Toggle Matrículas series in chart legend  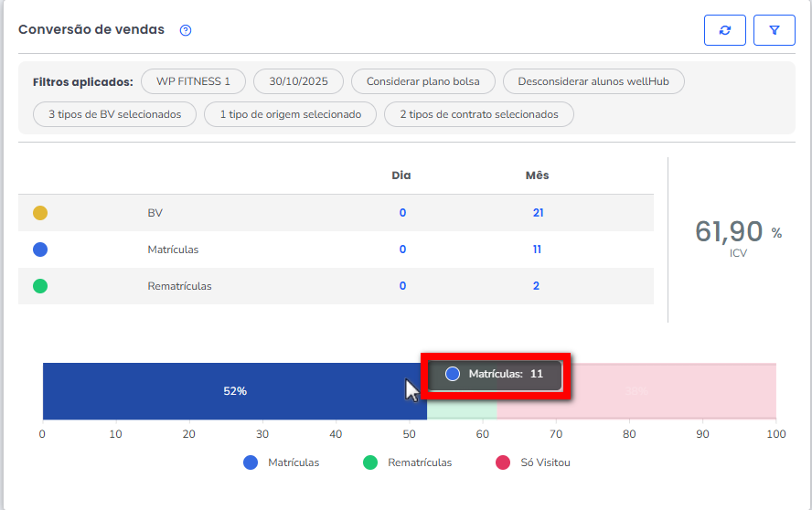[282, 462]
